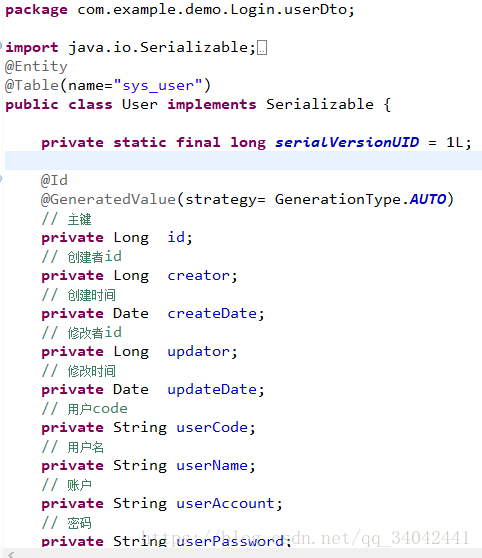Click the User class name

coord(140,105)
